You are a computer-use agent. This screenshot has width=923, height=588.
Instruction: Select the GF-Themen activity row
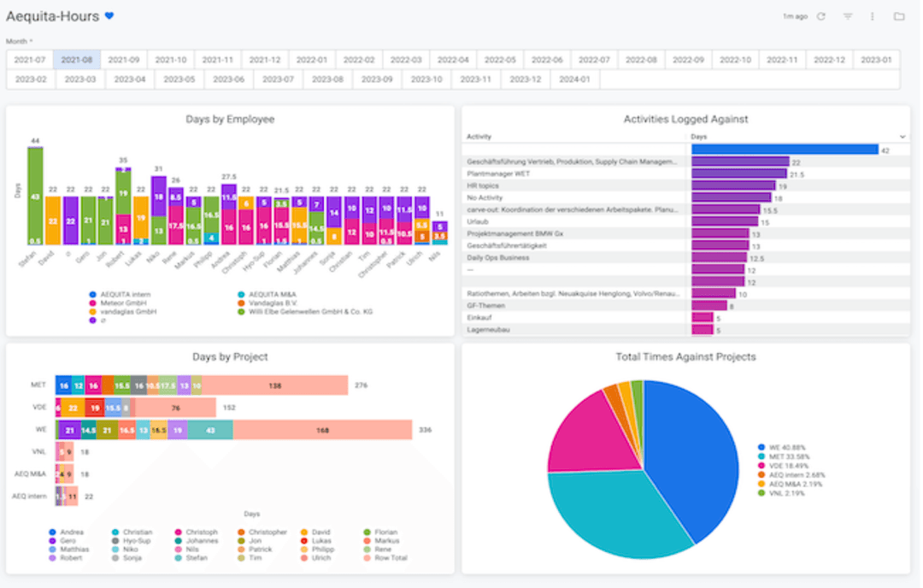pyautogui.click(x=685, y=305)
